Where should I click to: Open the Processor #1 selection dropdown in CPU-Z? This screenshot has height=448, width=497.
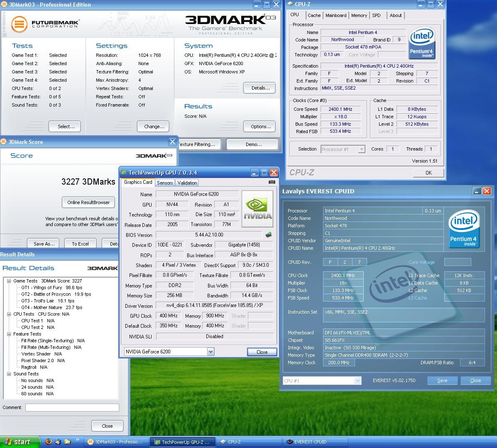point(361,149)
